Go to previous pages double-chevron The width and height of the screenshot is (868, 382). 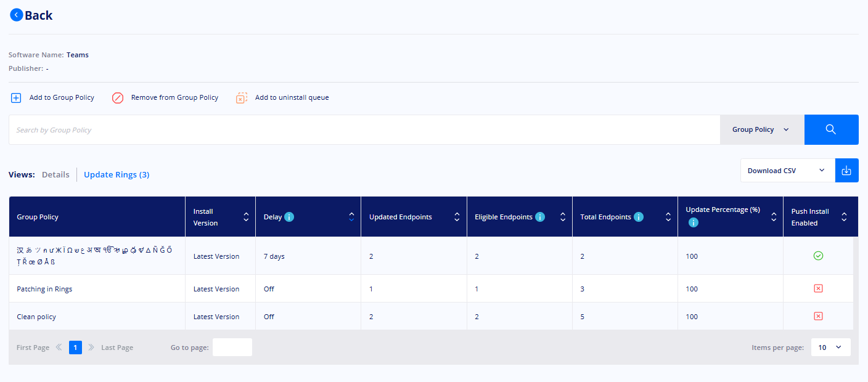point(59,347)
